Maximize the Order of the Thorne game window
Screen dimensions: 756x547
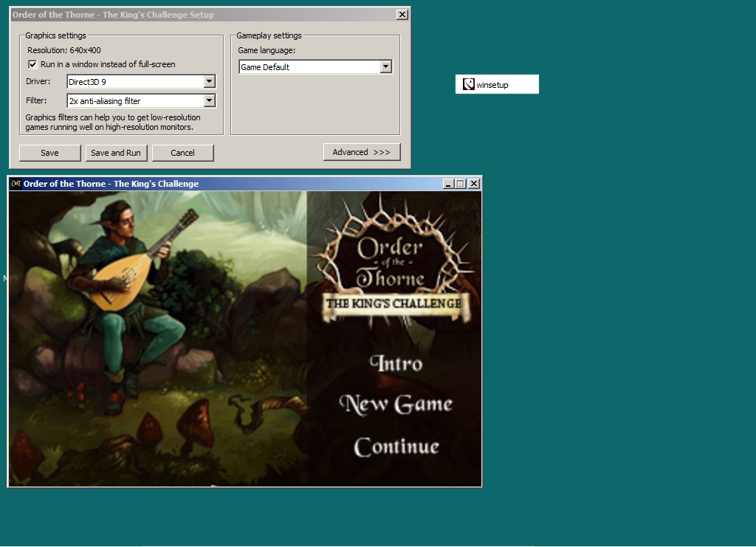pos(461,184)
